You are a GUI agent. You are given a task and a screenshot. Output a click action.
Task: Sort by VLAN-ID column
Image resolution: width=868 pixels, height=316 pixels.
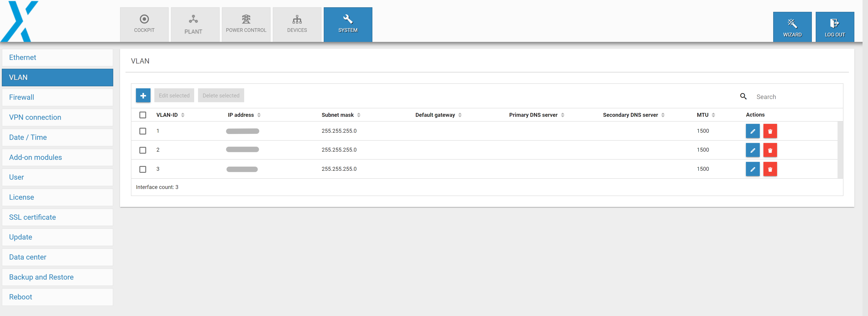(x=170, y=115)
